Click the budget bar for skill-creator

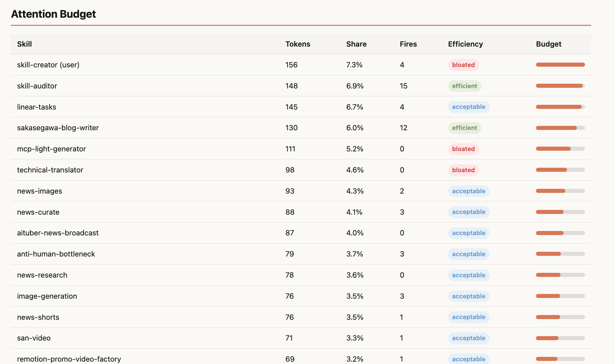pyautogui.click(x=560, y=65)
